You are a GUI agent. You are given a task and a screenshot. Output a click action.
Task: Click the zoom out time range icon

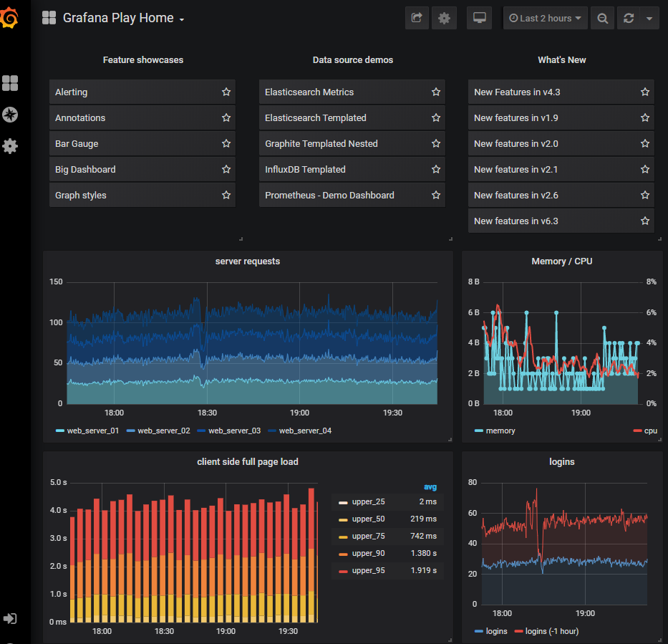click(x=602, y=18)
